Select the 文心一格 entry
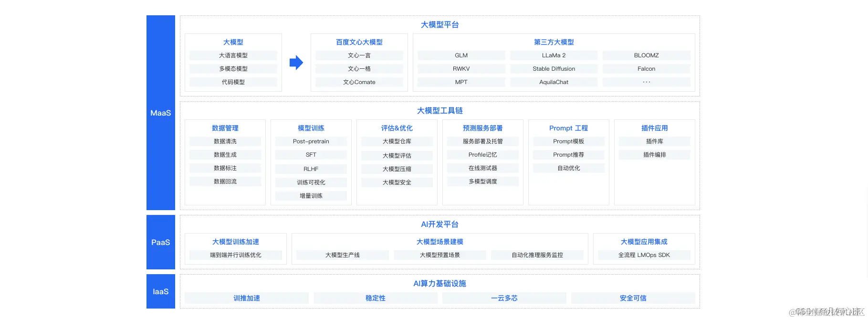 359,69
